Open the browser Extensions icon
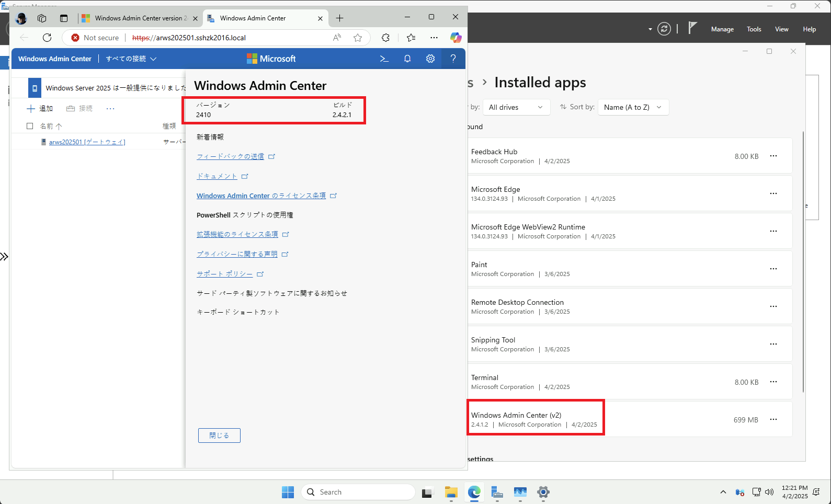Image resolution: width=831 pixels, height=504 pixels. (x=385, y=38)
